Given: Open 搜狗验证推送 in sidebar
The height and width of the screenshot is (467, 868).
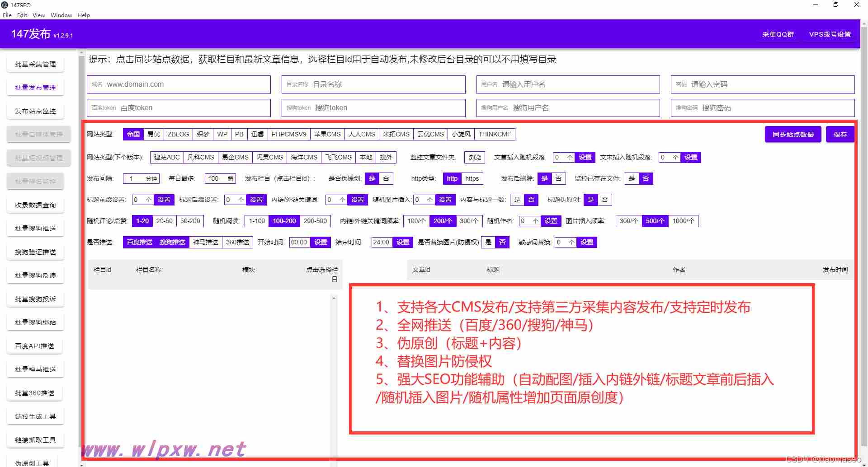Looking at the screenshot, I should [x=35, y=252].
